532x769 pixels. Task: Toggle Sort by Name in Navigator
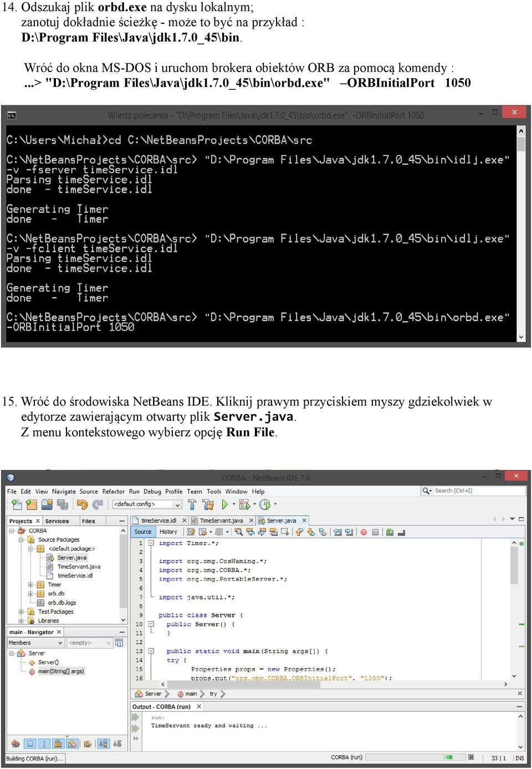tap(104, 743)
